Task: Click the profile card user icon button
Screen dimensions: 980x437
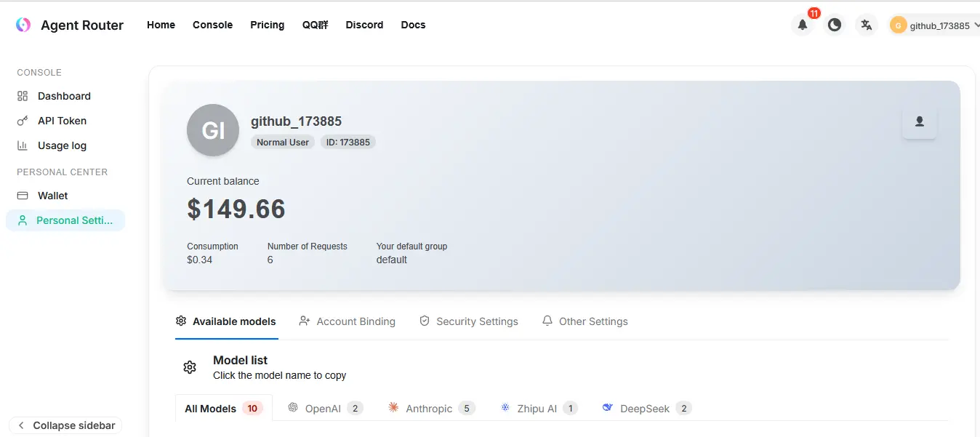Action: coord(920,121)
